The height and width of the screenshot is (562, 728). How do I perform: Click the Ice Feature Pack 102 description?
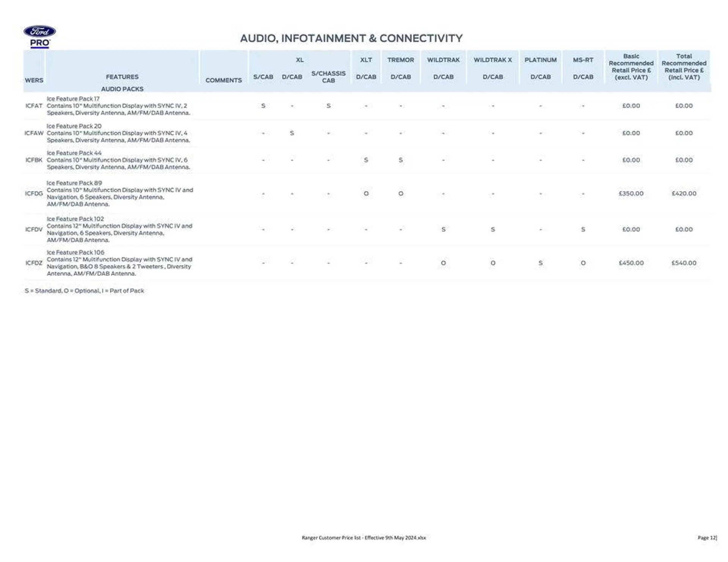click(x=119, y=229)
